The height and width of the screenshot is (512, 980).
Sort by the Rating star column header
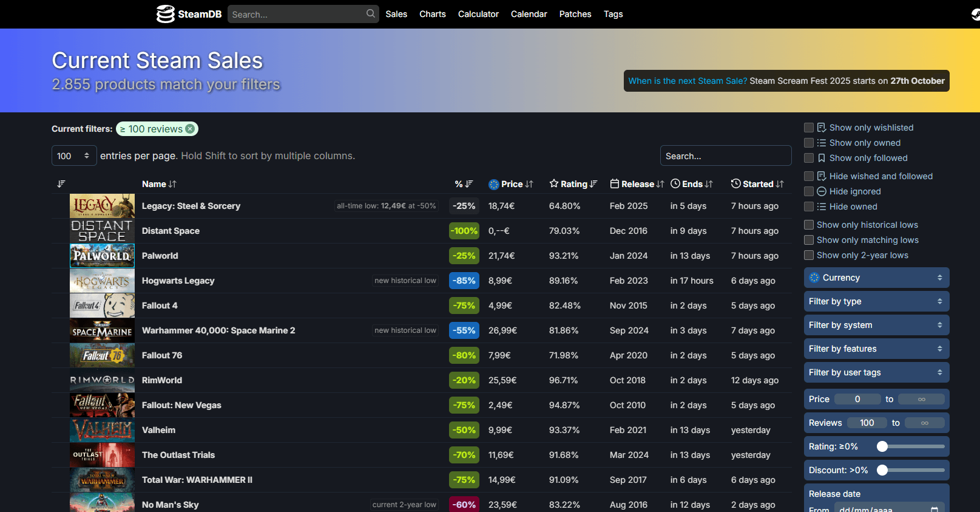coord(573,184)
